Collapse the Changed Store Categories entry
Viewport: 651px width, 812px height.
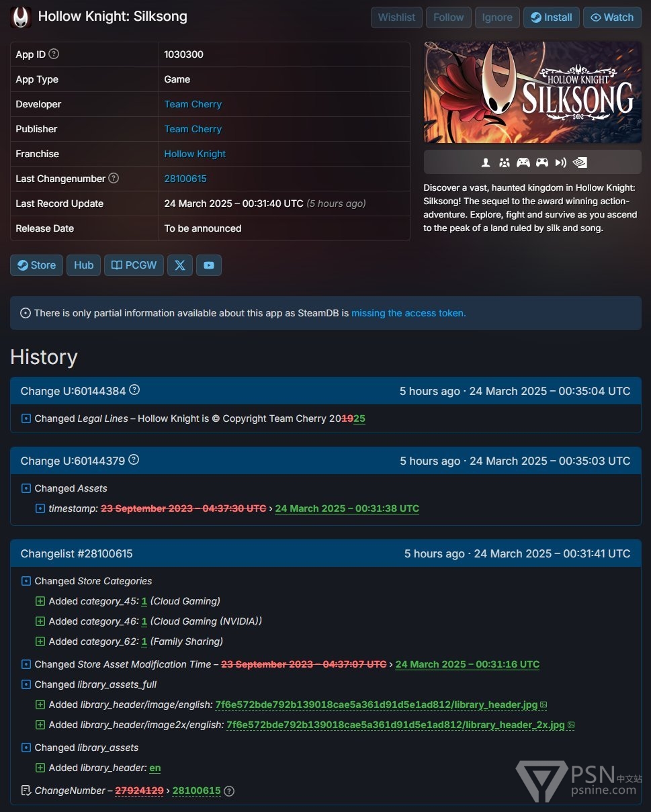26,581
